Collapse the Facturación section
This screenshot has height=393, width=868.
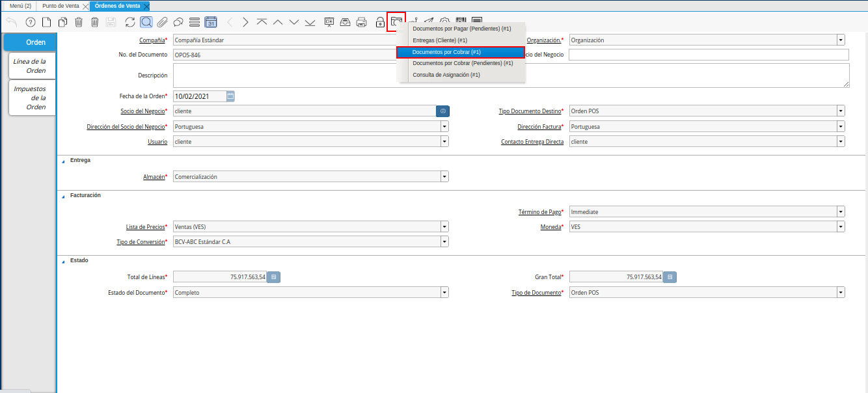tap(63, 195)
